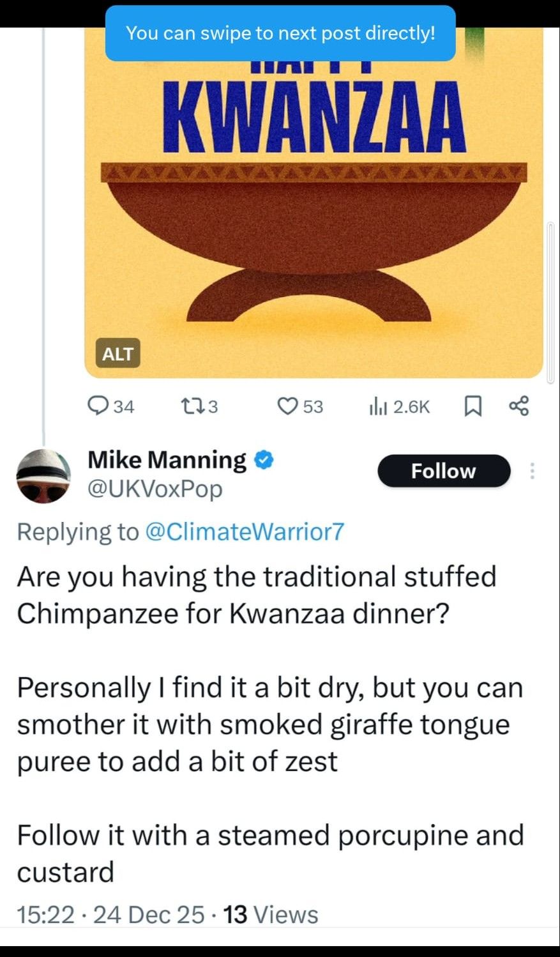Tap the blue verified badge

(x=264, y=459)
